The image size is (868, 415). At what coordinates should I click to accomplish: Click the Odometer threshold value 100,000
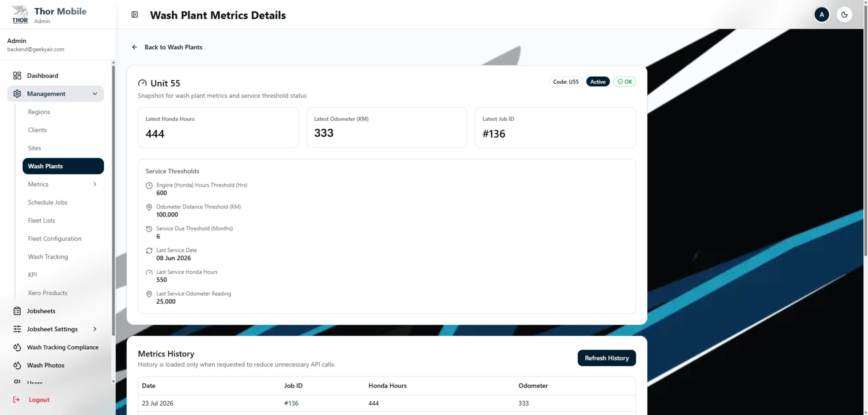(x=167, y=215)
